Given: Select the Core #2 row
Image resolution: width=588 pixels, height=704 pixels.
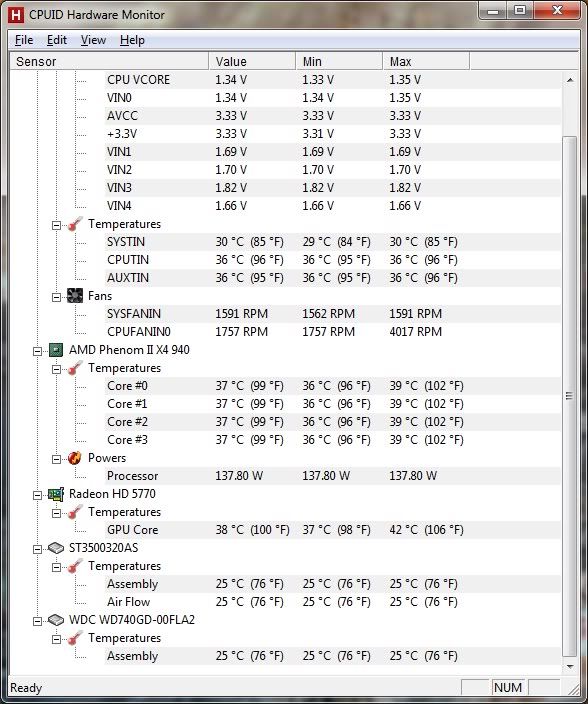Looking at the screenshot, I should pos(332,422).
